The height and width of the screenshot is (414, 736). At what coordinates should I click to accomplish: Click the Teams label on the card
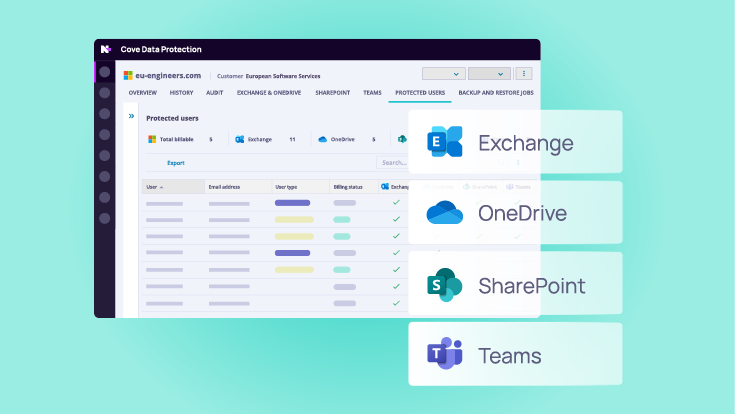pyautogui.click(x=510, y=356)
